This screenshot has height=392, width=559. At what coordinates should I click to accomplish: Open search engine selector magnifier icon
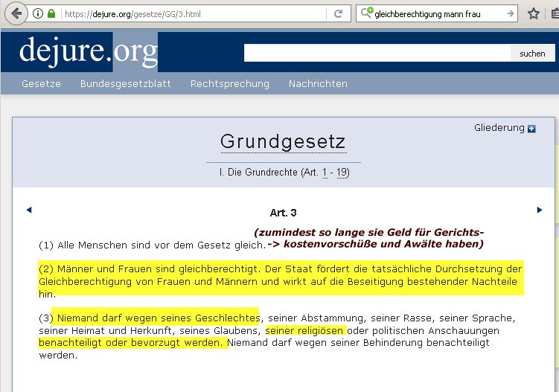point(366,14)
